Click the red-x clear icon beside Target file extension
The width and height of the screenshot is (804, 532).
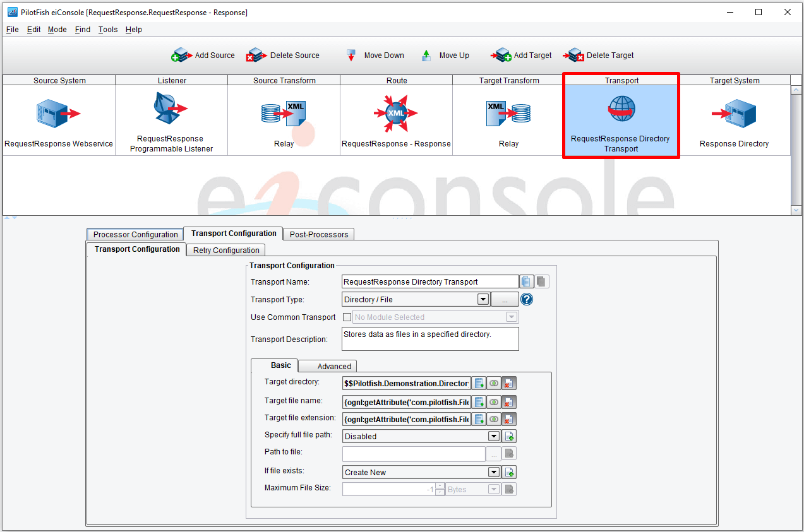pos(509,419)
